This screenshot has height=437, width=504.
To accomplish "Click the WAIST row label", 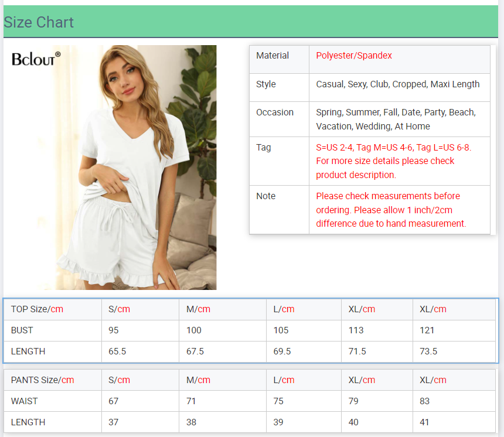I will pos(24,401).
